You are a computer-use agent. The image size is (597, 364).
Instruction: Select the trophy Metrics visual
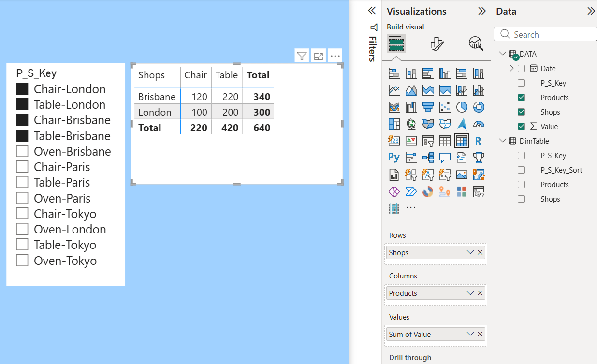pos(479,158)
